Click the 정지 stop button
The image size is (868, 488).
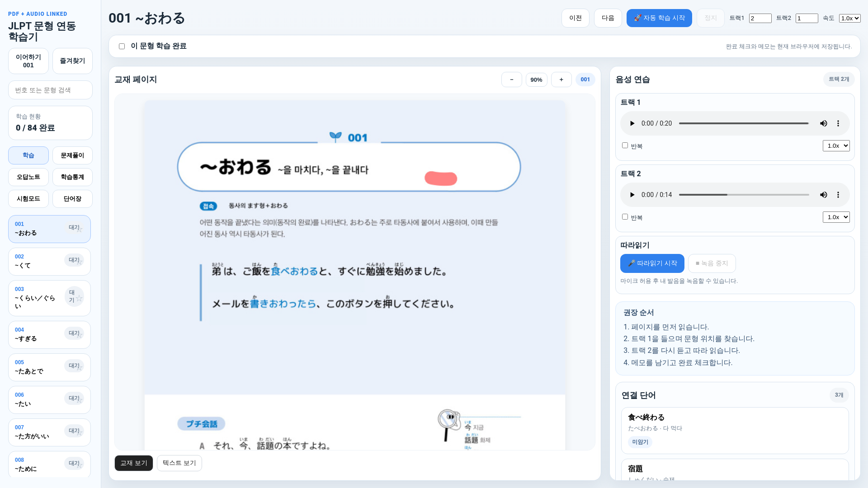pos(711,18)
